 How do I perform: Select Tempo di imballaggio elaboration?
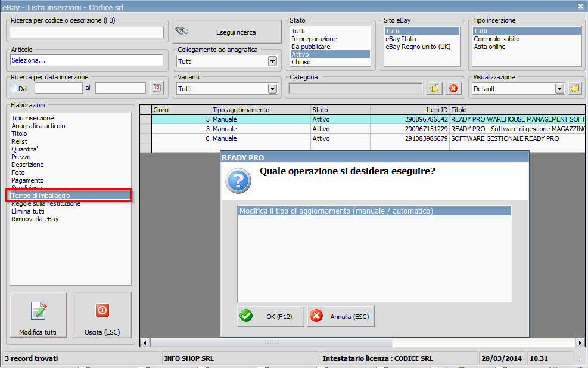[x=70, y=196]
